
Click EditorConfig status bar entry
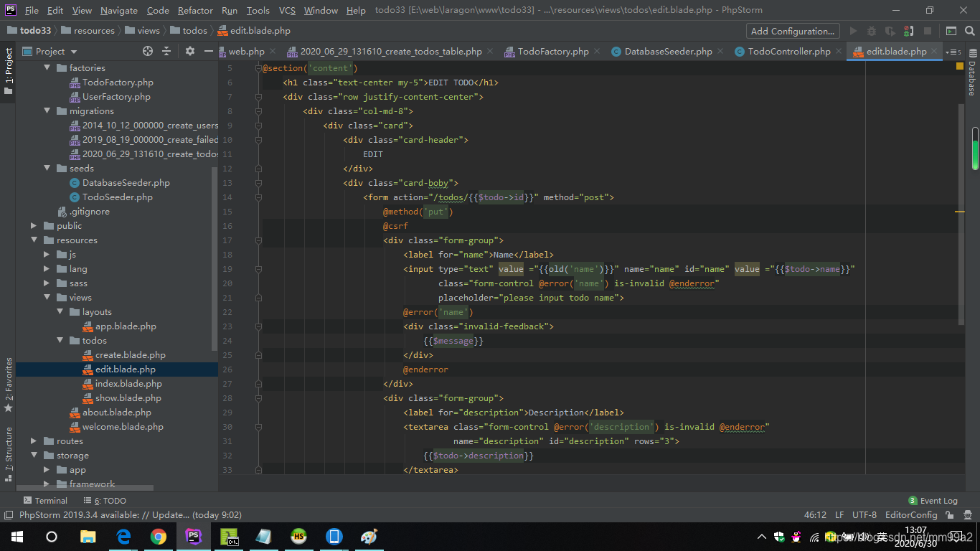(x=911, y=514)
